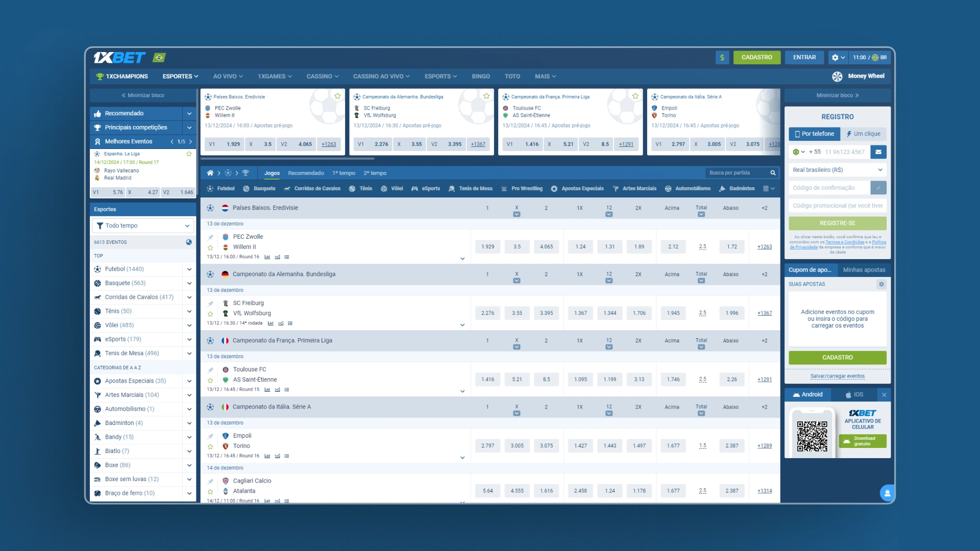The image size is (980, 551).
Task: Click the trophy icon in breadcrumb
Action: coord(246,173)
